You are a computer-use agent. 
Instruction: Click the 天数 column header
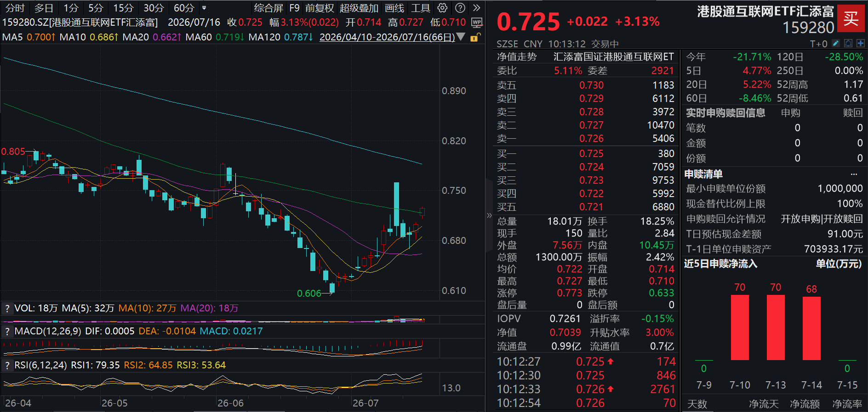pyautogui.click(x=697, y=404)
